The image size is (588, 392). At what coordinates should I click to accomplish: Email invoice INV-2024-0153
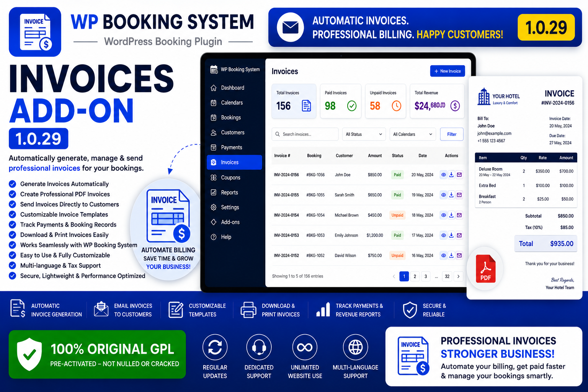(x=459, y=235)
